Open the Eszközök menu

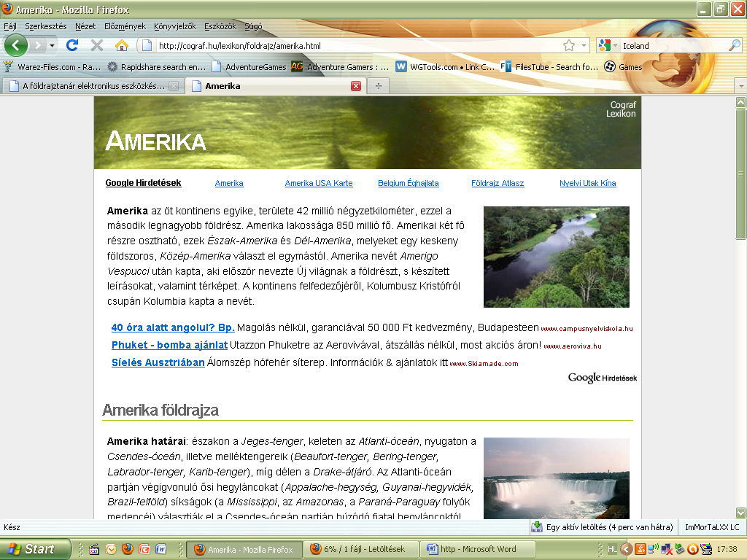[220, 26]
